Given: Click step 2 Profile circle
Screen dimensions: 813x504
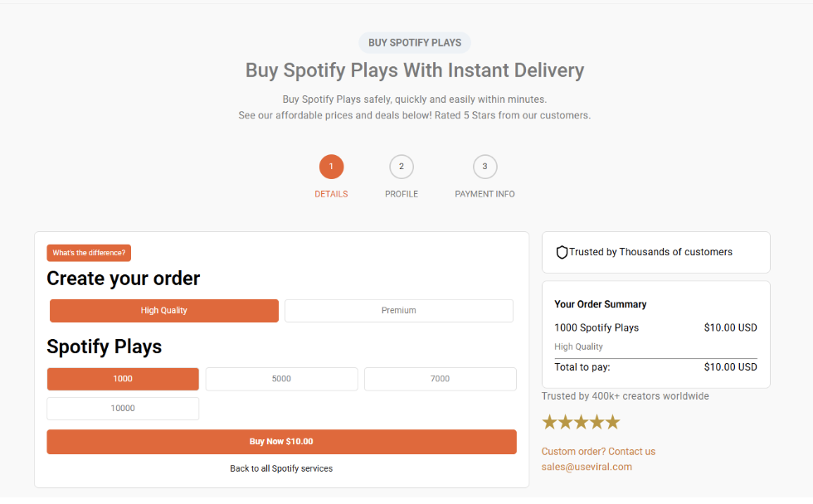Looking at the screenshot, I should pos(402,167).
